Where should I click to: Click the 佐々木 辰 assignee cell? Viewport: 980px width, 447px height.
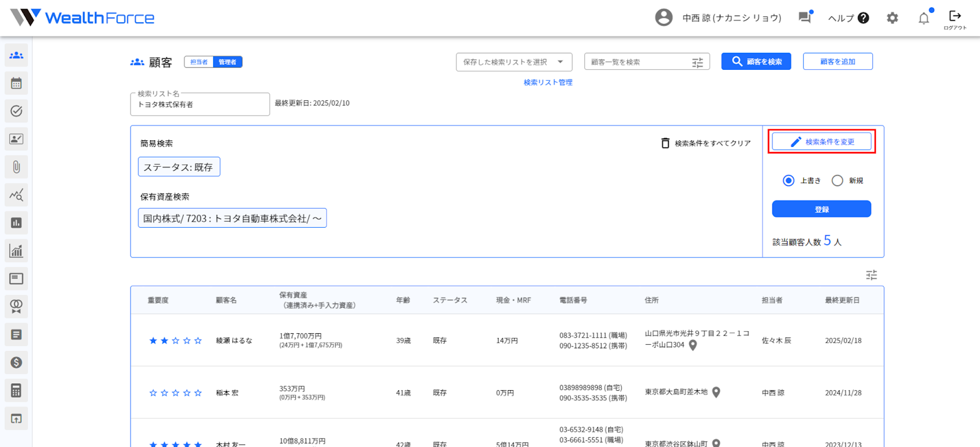777,340
